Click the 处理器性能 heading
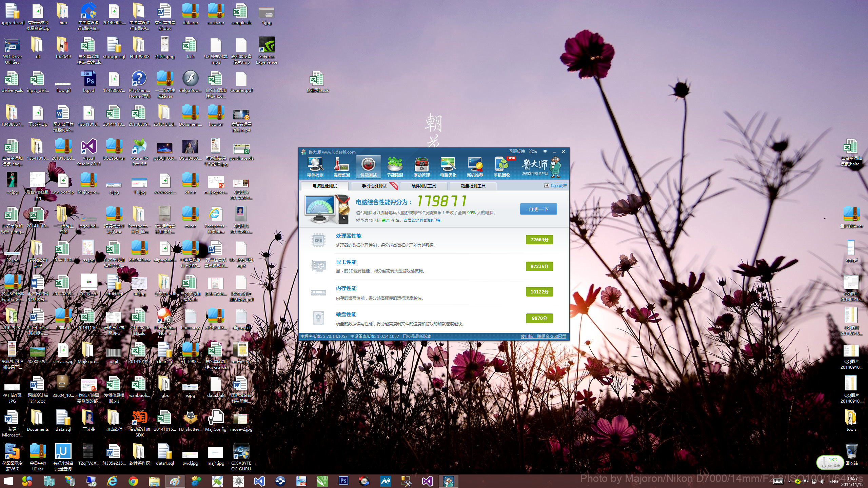This screenshot has height=488, width=868. click(349, 236)
